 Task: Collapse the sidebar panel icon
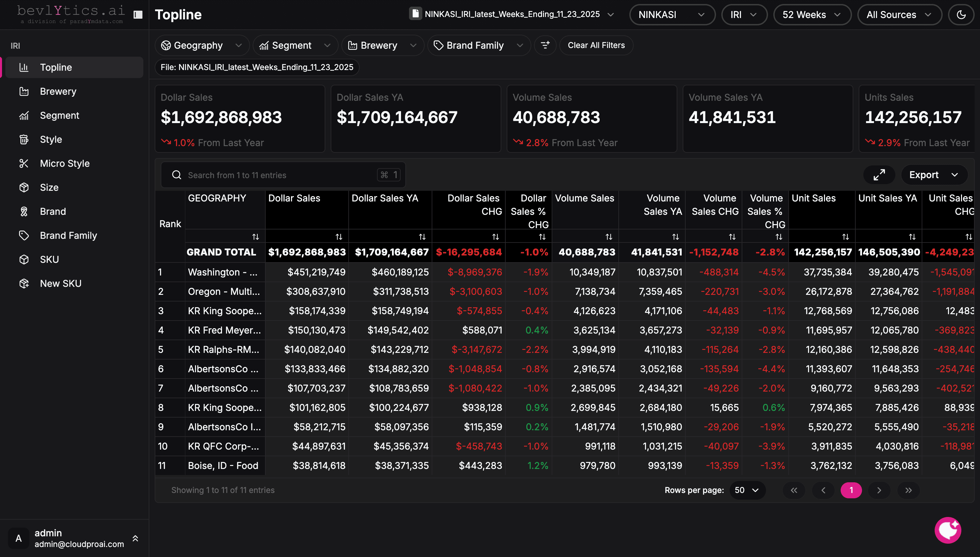pyautogui.click(x=138, y=15)
